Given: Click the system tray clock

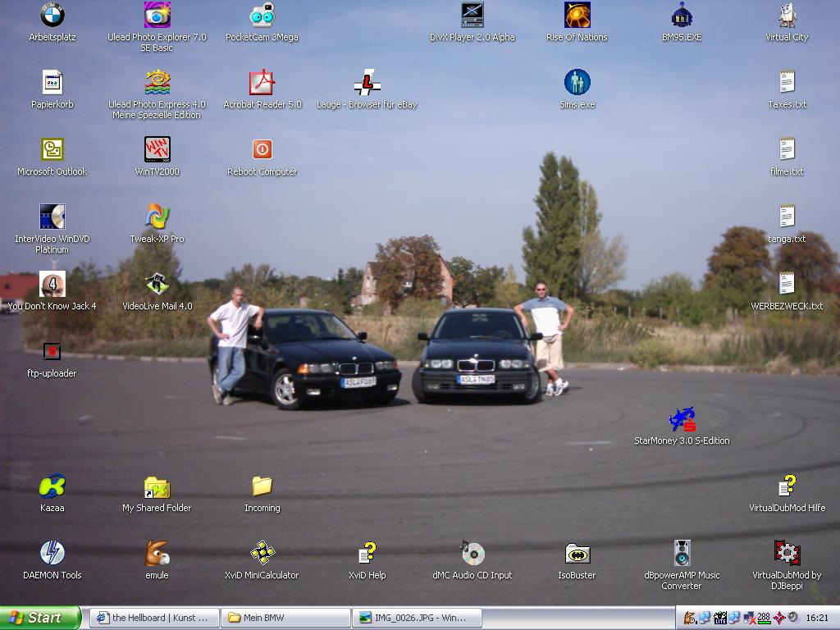Looking at the screenshot, I should coord(816,618).
